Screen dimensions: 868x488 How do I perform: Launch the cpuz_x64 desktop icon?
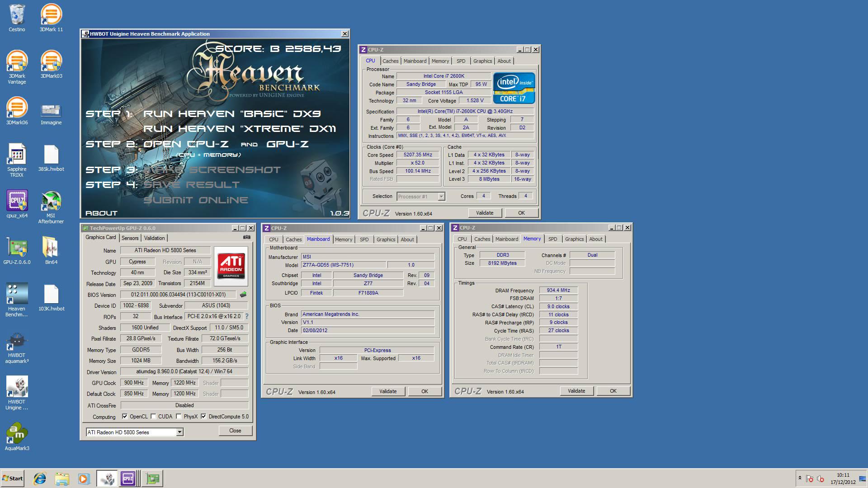tap(17, 204)
